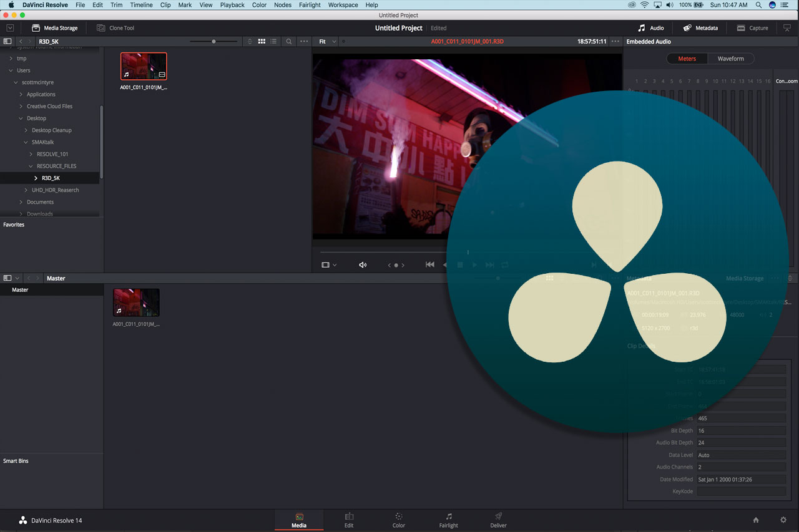Select the R3D_5K folder in tree
This screenshot has height=532, width=799.
tap(50, 178)
